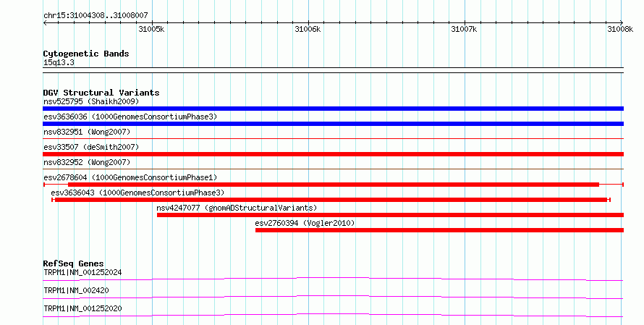Click the esv2760394 (Vogler2010) red bar
The image size is (644, 325).
439,230
